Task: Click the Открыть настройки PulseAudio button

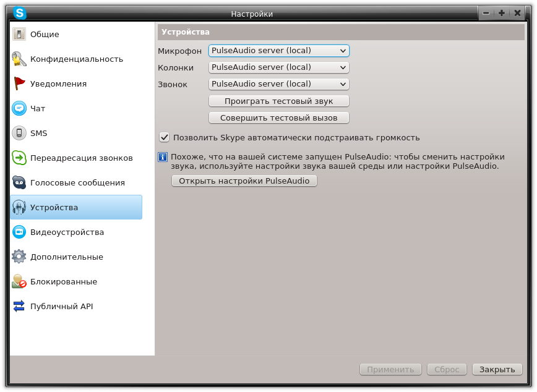Action: click(244, 181)
